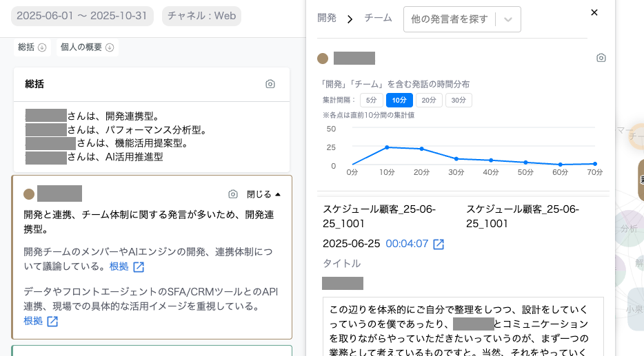
Task: Open external link icon beside 00:04:07 timestamp
Action: coord(439,244)
